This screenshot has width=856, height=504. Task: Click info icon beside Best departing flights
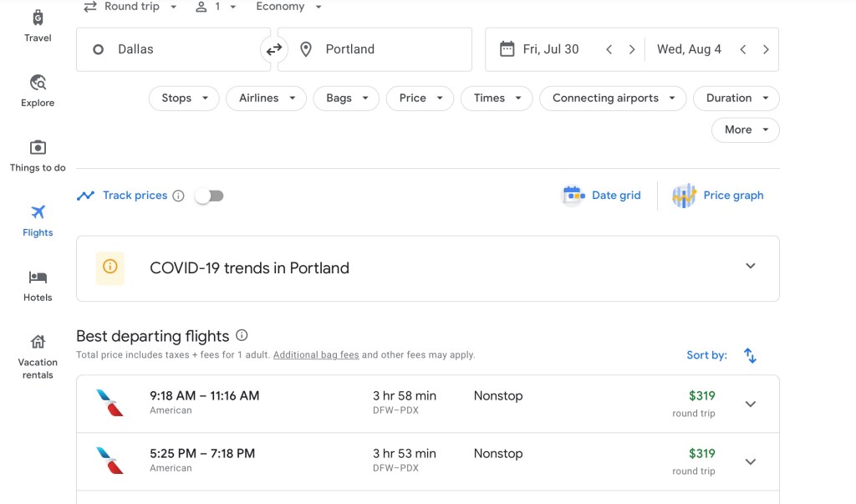(x=242, y=335)
